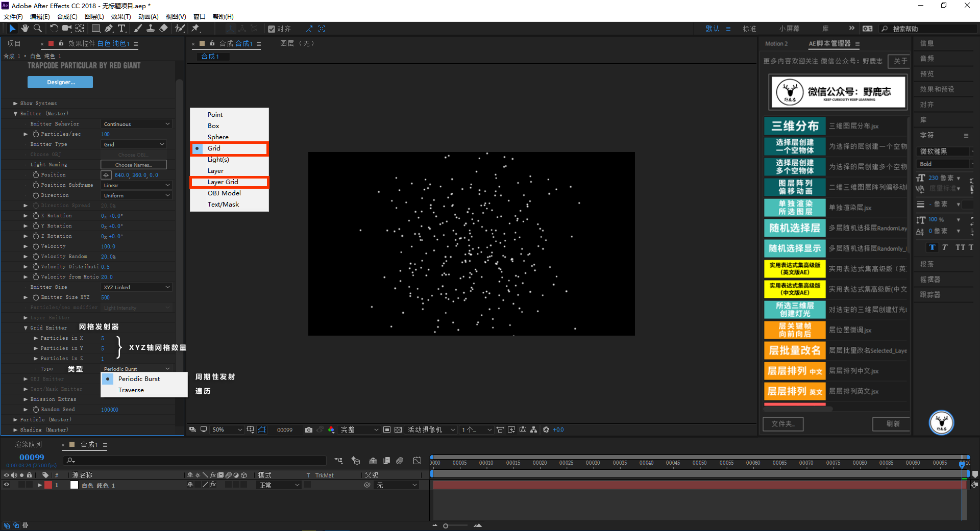Toggle the Particles/sec stopwatch
The width and height of the screenshot is (980, 531).
pos(36,134)
